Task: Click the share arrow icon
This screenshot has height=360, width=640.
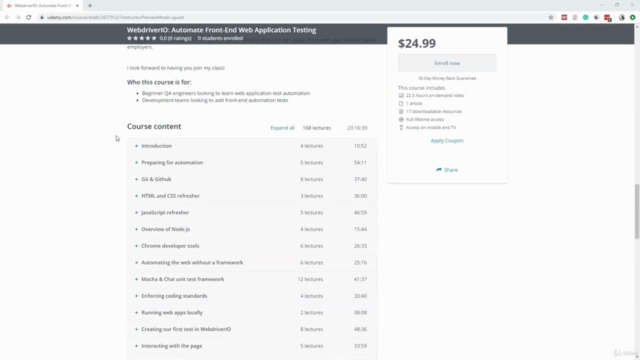Action: [x=439, y=170]
